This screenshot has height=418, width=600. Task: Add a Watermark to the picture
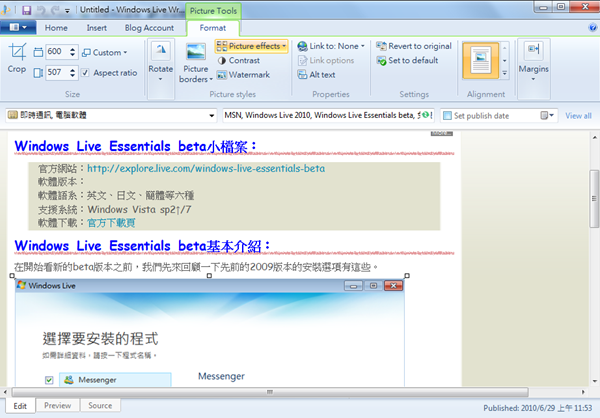243,75
